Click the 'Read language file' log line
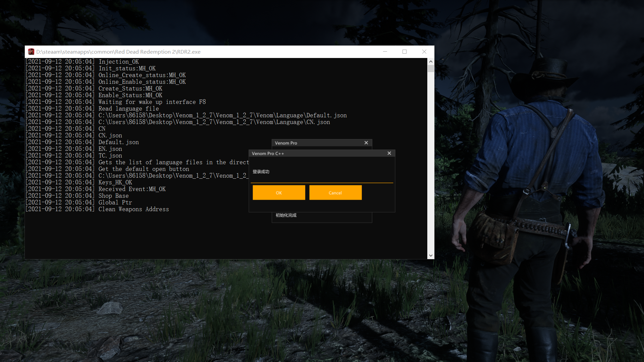This screenshot has width=644, height=362. 92,109
